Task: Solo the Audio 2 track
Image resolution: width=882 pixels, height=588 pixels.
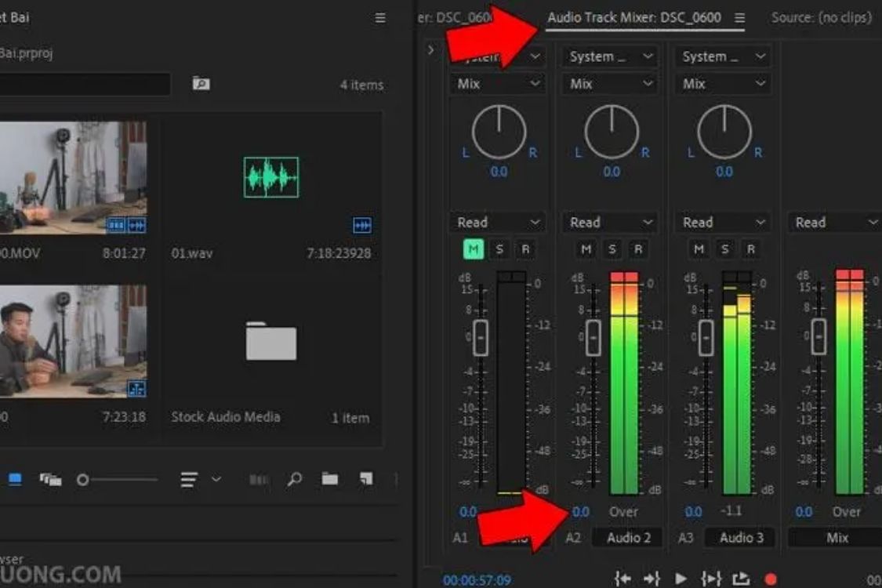Action: point(612,249)
